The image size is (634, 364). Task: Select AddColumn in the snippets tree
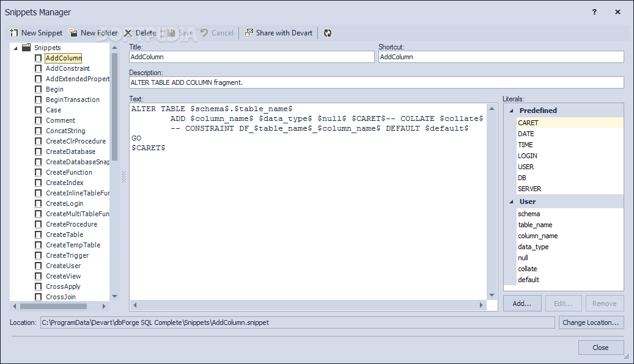[64, 58]
